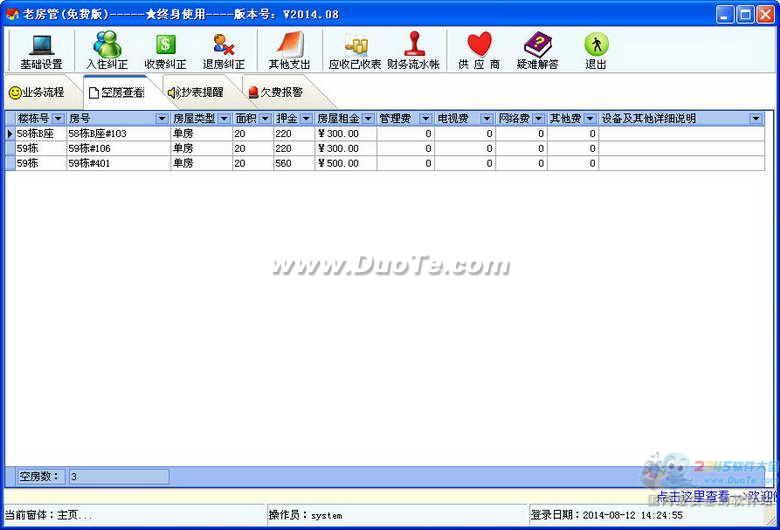Click the 入住纠正 check-in correction icon
The width and height of the screenshot is (780, 530).
(x=106, y=51)
